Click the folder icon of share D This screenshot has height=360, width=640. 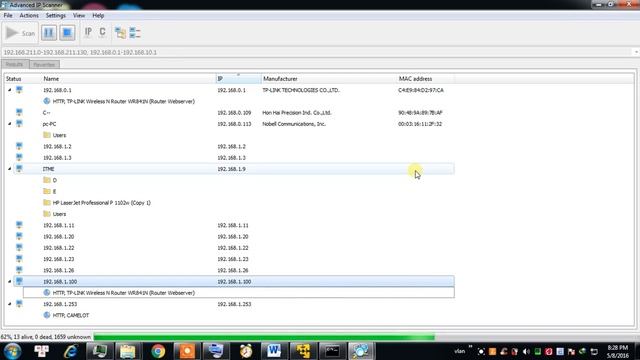(47, 180)
